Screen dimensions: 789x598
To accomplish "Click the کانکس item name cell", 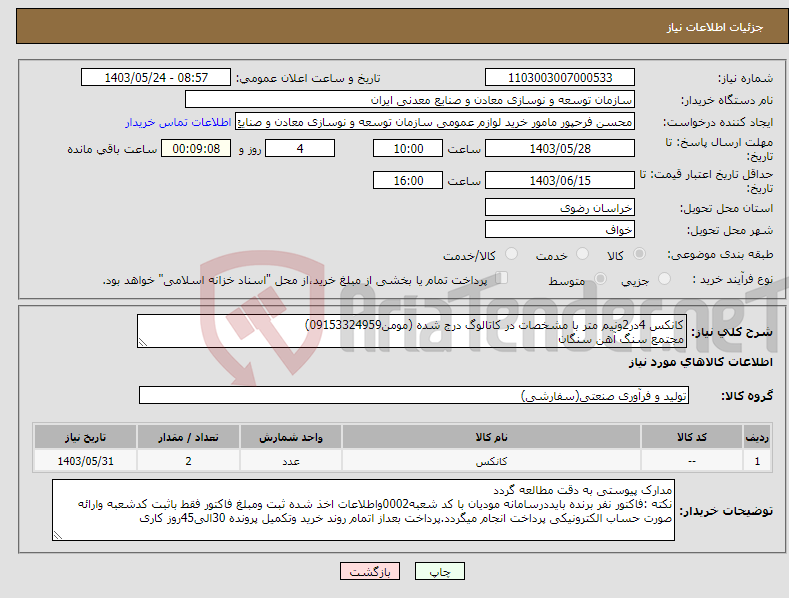I will (x=491, y=461).
